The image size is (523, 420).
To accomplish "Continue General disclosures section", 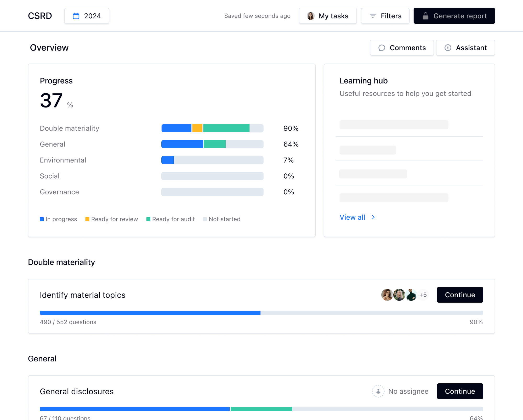I will click(x=460, y=391).
